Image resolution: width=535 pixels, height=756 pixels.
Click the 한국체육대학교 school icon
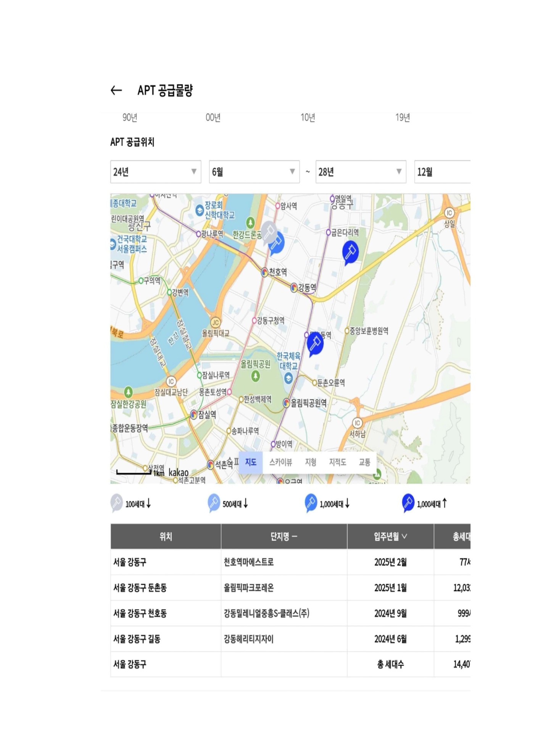(289, 379)
